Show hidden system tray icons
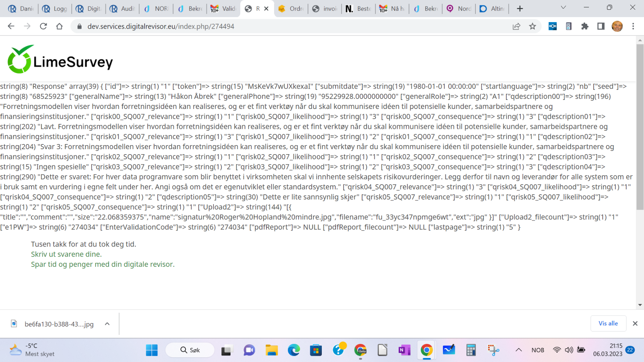The height and width of the screenshot is (362, 644). 519,350
